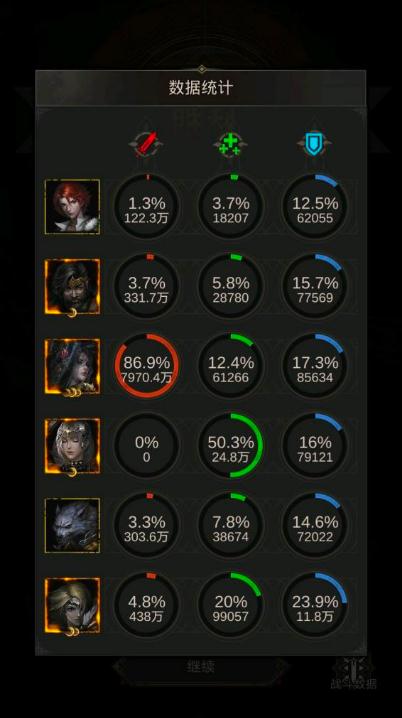Select the dark bearded hero portrait
Viewport: 402px width, 718px height.
tap(72, 287)
